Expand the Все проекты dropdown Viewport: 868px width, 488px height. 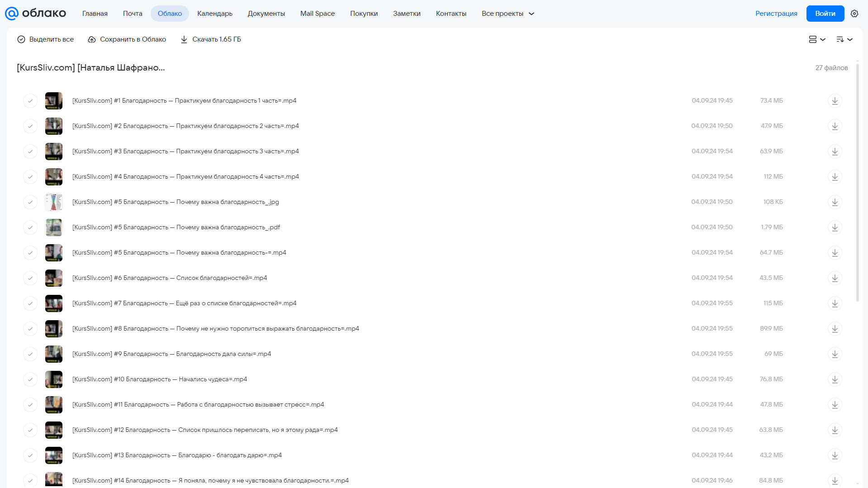(x=508, y=14)
